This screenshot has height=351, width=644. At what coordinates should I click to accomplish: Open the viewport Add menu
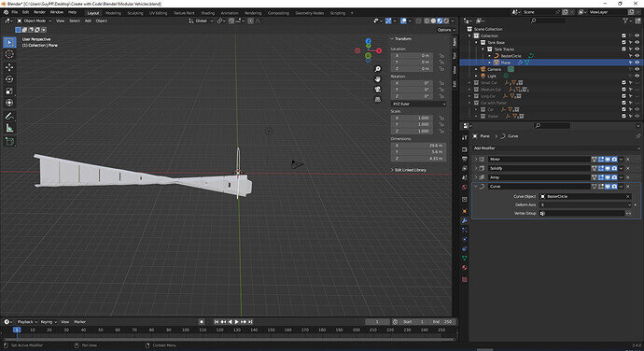(x=88, y=21)
